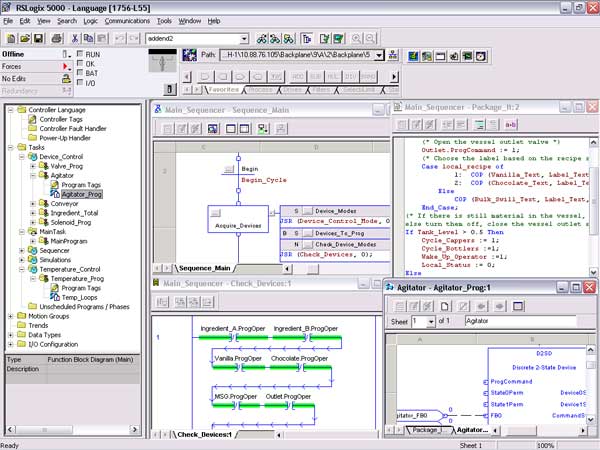
Task: Open the Communications menu
Action: click(127, 21)
